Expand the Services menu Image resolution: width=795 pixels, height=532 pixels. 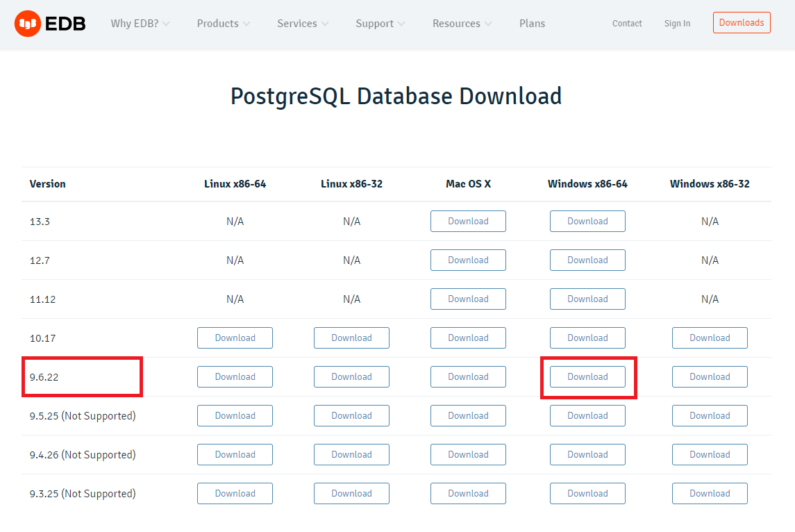pyautogui.click(x=303, y=24)
